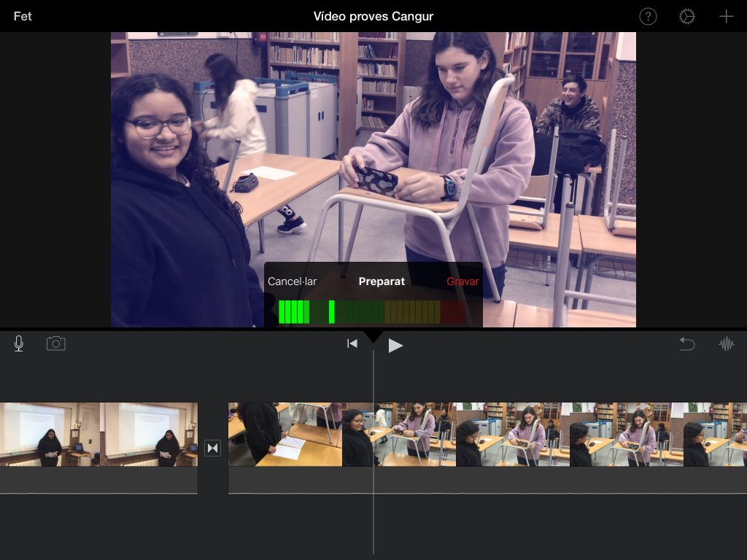Open project settings gear icon
This screenshot has width=747, height=560.
pyautogui.click(x=687, y=17)
